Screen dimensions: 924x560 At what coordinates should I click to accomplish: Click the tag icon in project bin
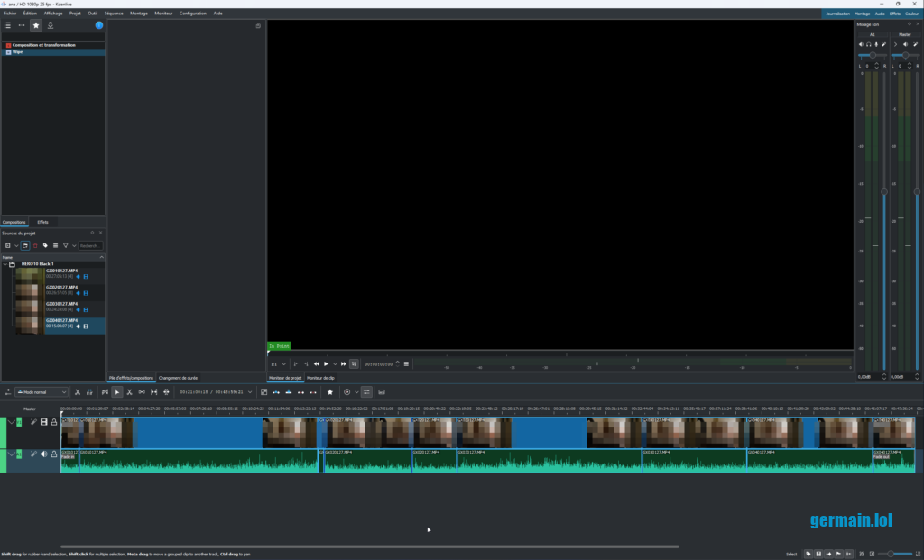[45, 245]
